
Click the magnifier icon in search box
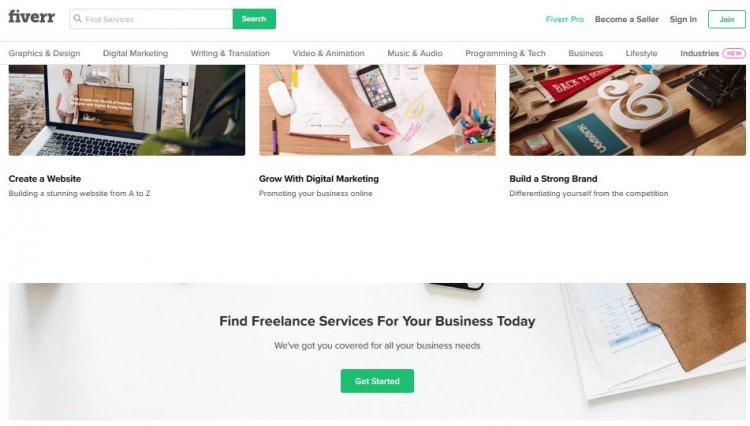tap(77, 19)
